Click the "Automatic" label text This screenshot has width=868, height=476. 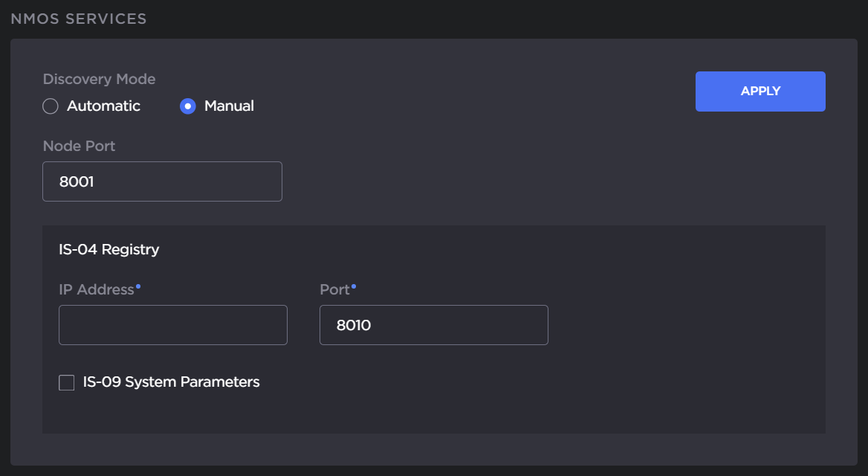pos(103,106)
